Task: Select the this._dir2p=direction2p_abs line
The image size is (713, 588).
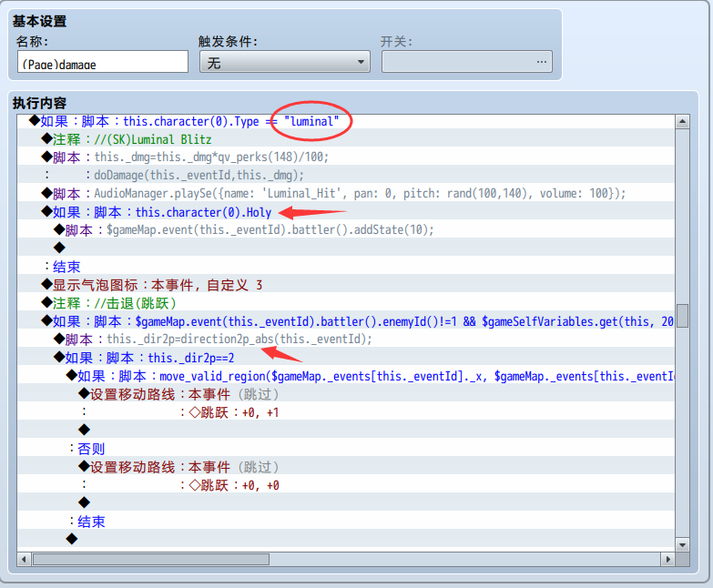Action: point(346,340)
